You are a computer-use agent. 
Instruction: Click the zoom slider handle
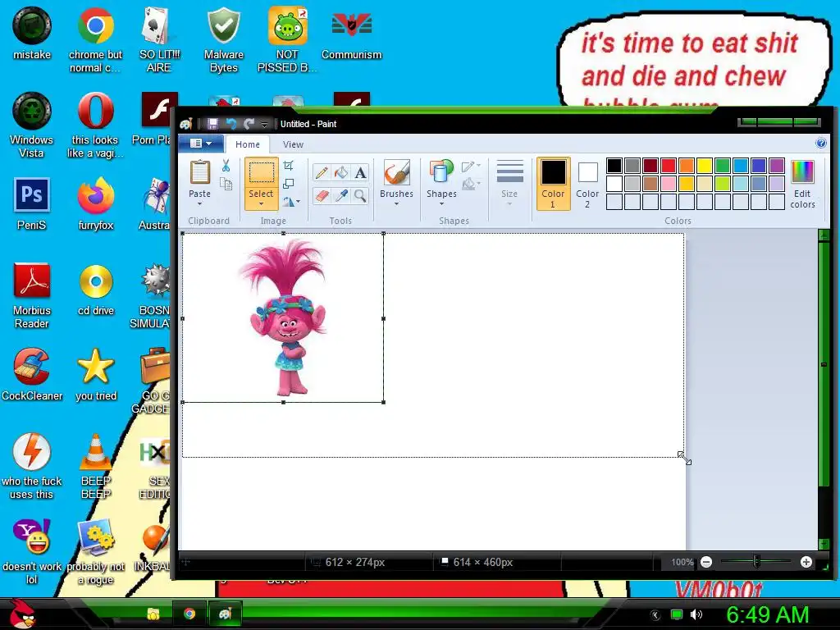[x=756, y=562]
